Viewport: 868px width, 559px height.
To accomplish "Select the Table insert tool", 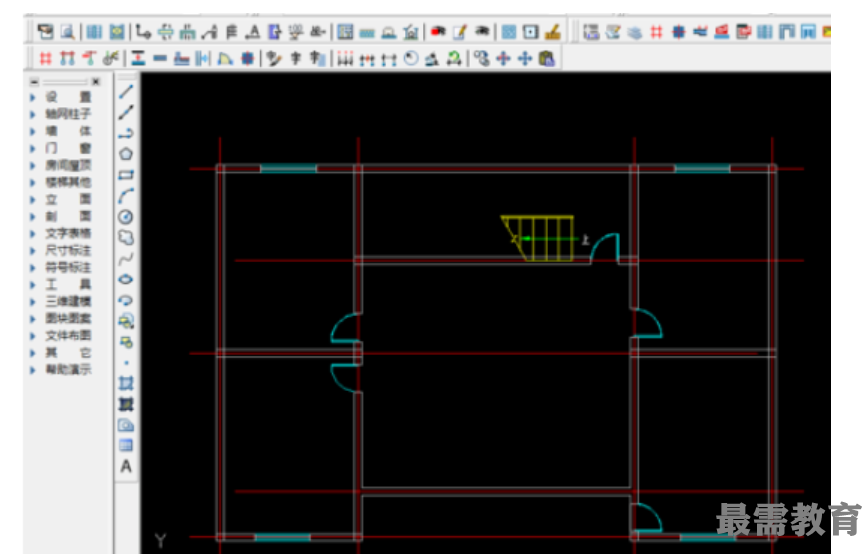I will click(126, 446).
